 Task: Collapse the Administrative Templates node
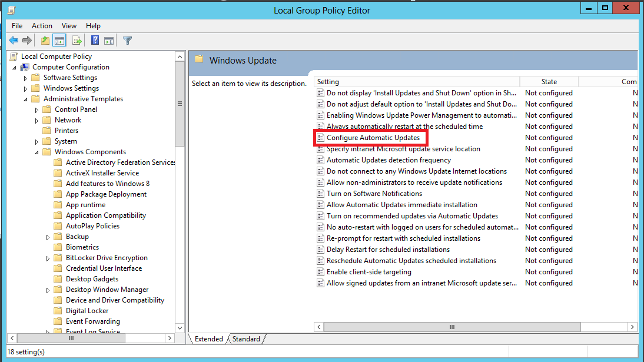coord(25,99)
